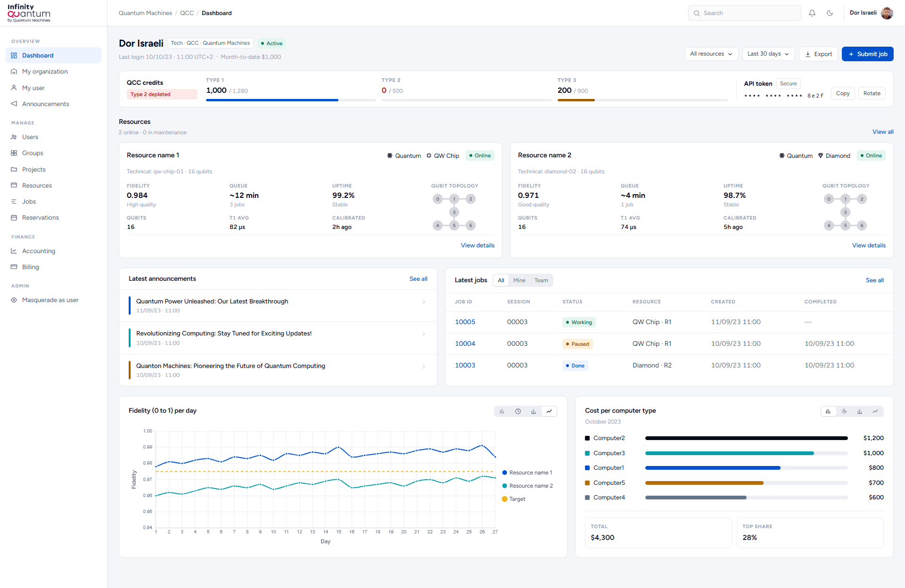Click the Diamond tag on Resource name 2
Screen dimensions: 905x588
click(834, 155)
